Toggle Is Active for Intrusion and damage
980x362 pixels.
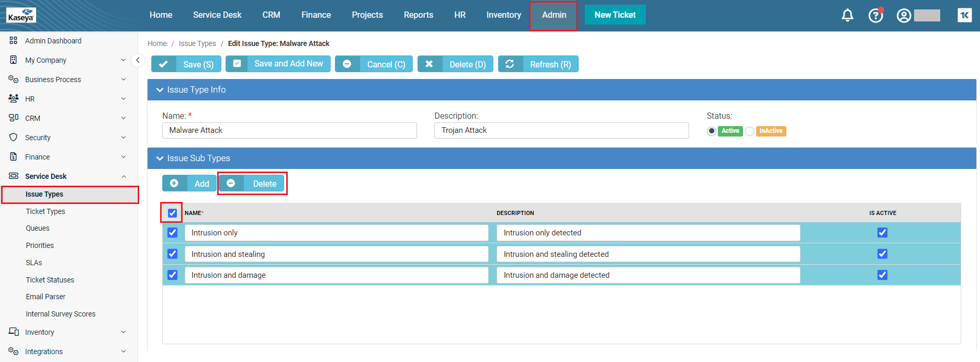pyautogui.click(x=882, y=275)
